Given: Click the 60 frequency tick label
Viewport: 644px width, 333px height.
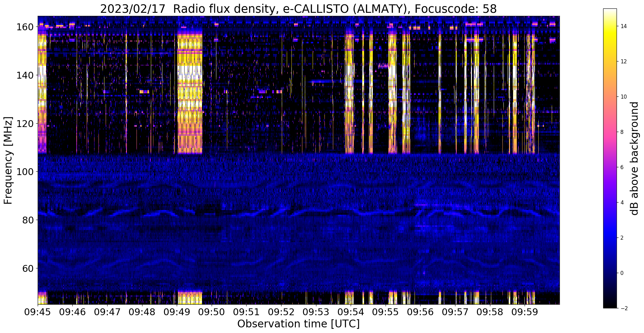Looking at the screenshot, I should (28, 268).
